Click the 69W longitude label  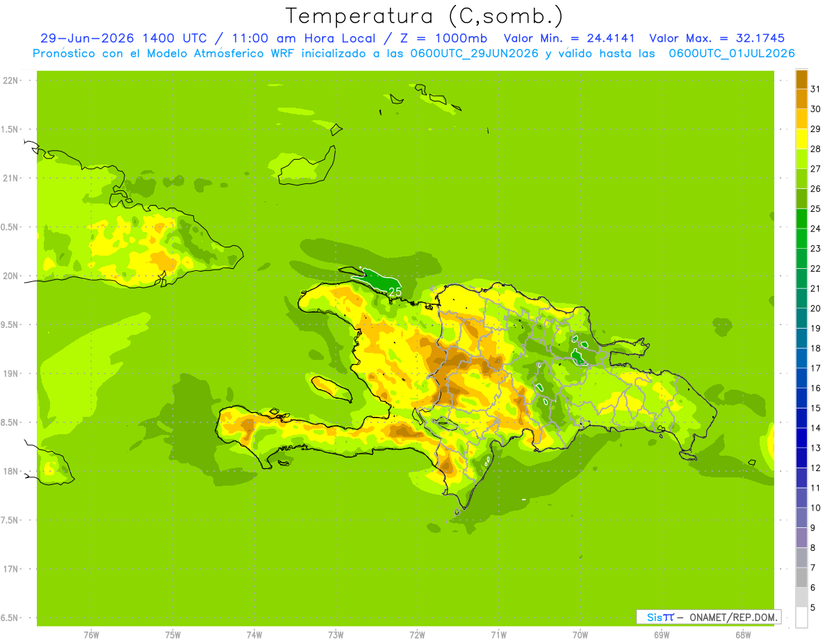pos(662,635)
